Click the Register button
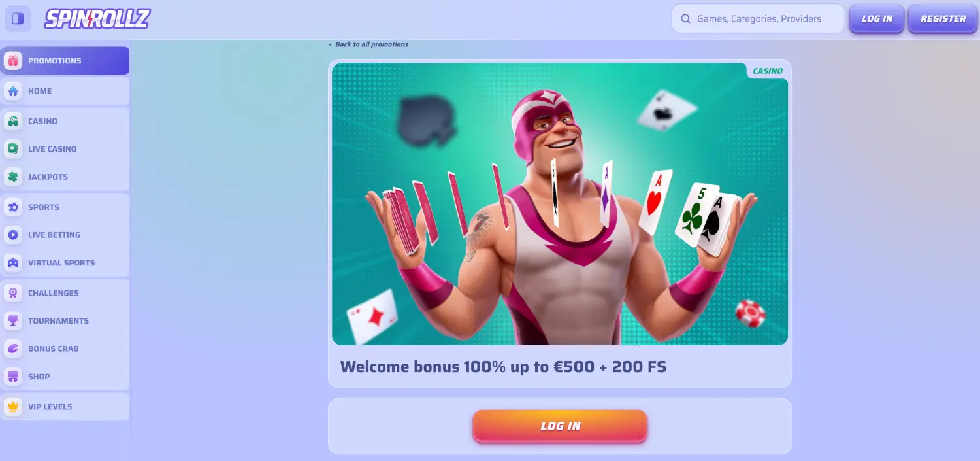The width and height of the screenshot is (980, 461). (943, 19)
